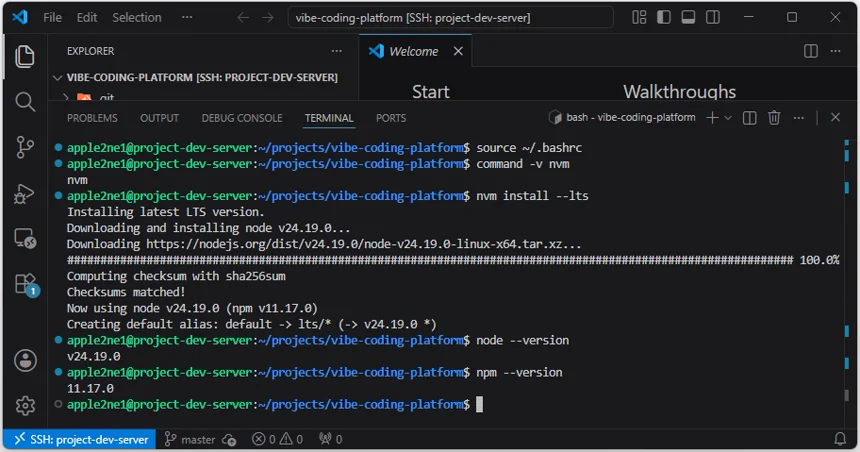Click the EXPLORER panel title
The width and height of the screenshot is (860, 452).
coord(90,51)
